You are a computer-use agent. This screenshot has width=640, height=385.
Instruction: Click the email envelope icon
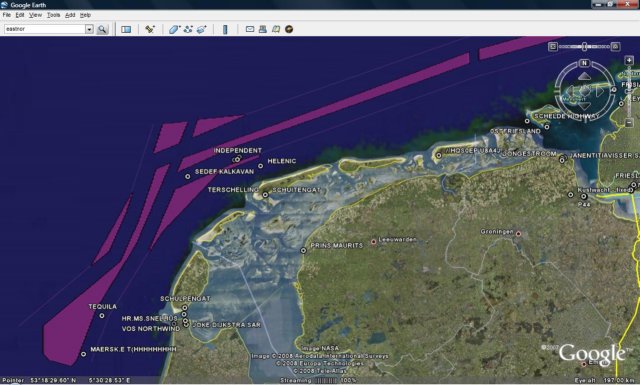click(x=250, y=29)
